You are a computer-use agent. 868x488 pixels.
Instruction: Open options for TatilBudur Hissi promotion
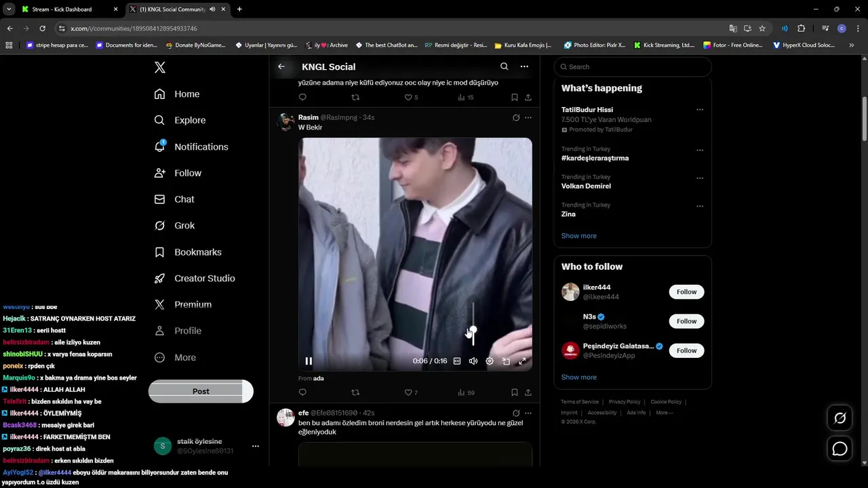[x=700, y=110]
